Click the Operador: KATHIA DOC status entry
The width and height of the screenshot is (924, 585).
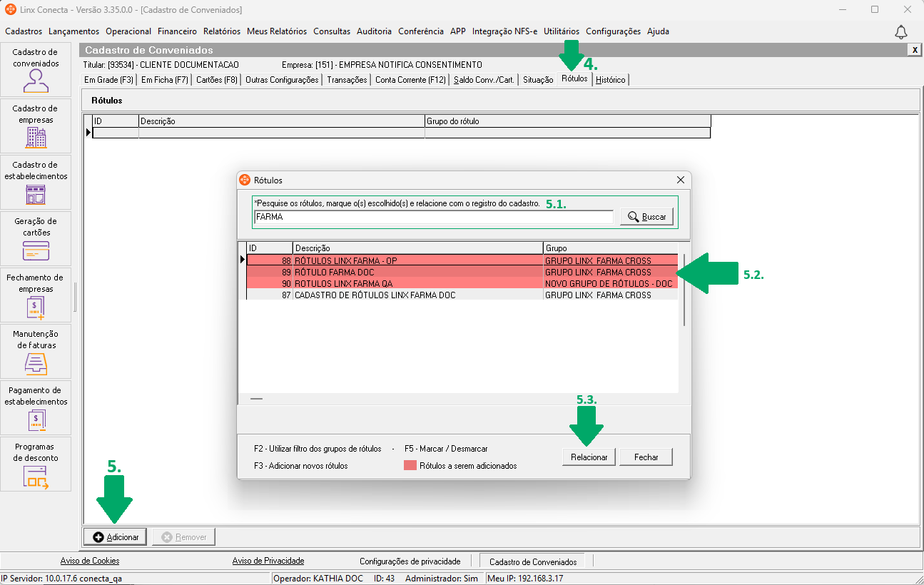click(x=318, y=579)
